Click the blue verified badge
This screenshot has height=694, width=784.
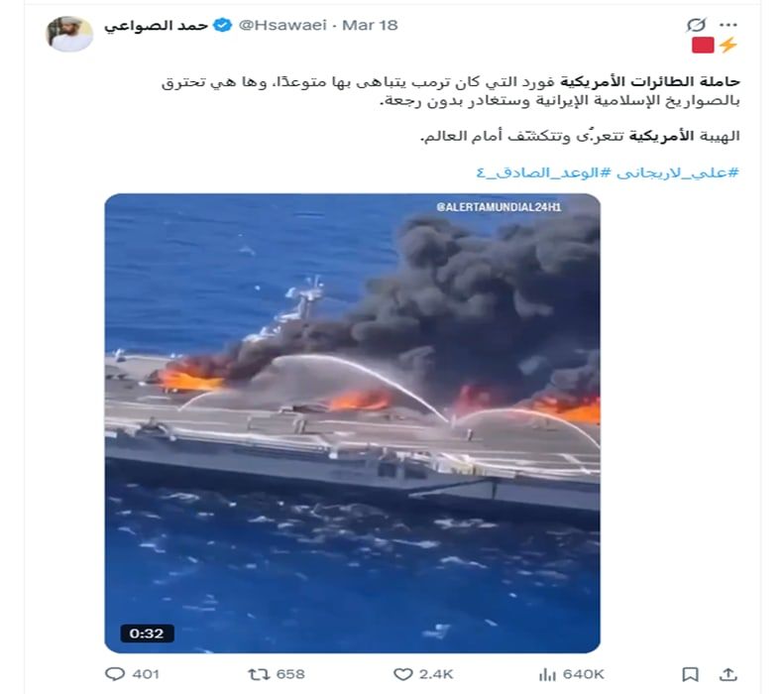click(x=222, y=25)
